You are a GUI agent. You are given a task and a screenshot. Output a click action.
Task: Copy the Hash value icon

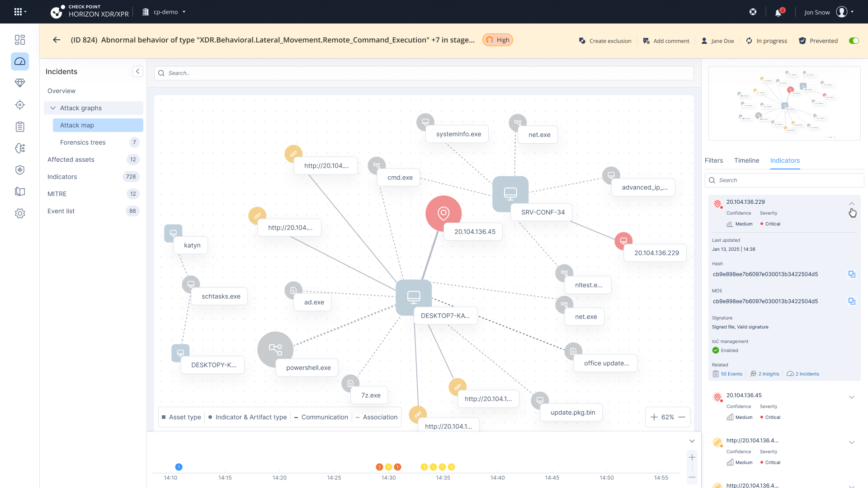852,274
